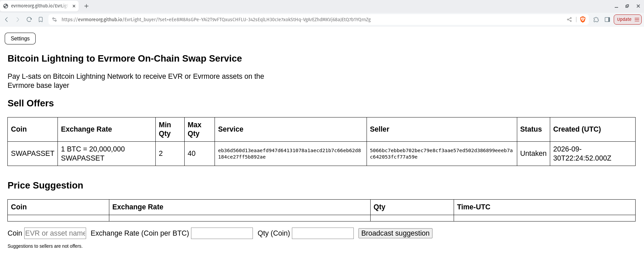Open the Brave Shields lion icon
Screen dimensions: 644x274
(583, 20)
